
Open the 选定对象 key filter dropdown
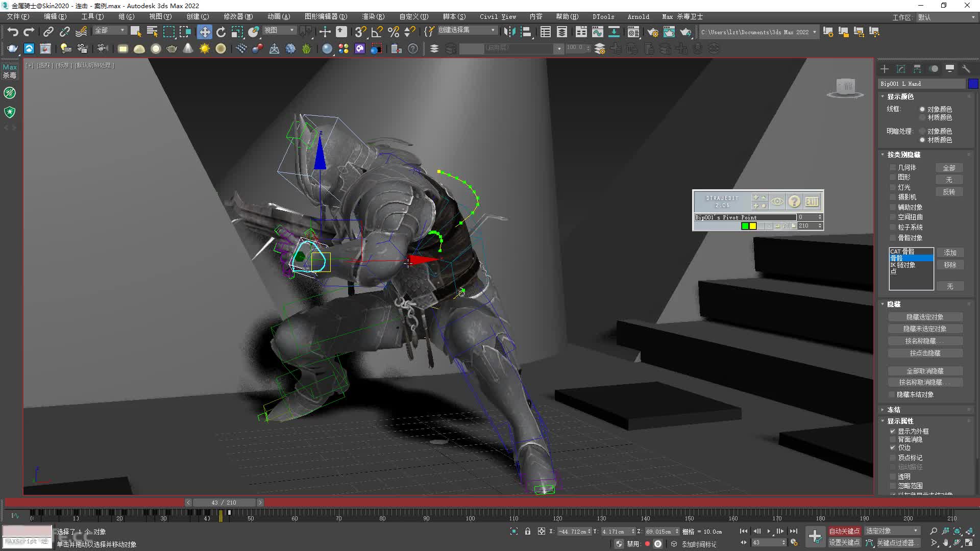click(x=893, y=531)
